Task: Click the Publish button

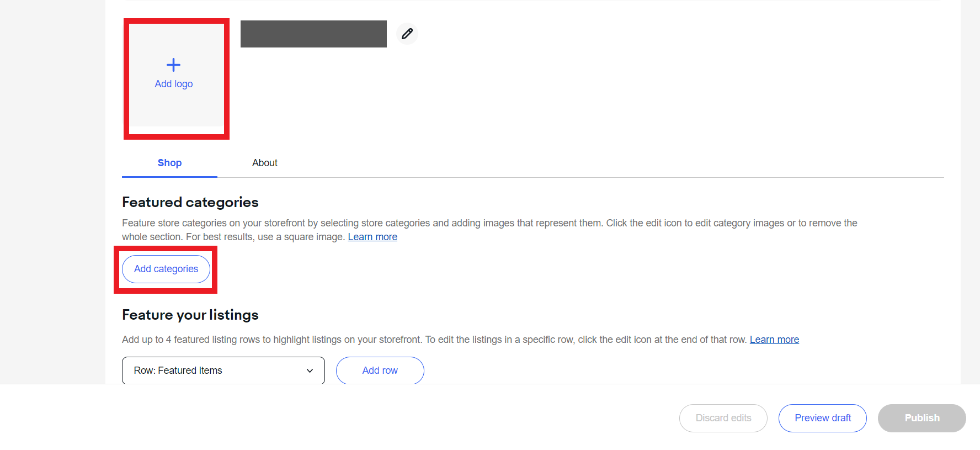Action: [x=922, y=418]
